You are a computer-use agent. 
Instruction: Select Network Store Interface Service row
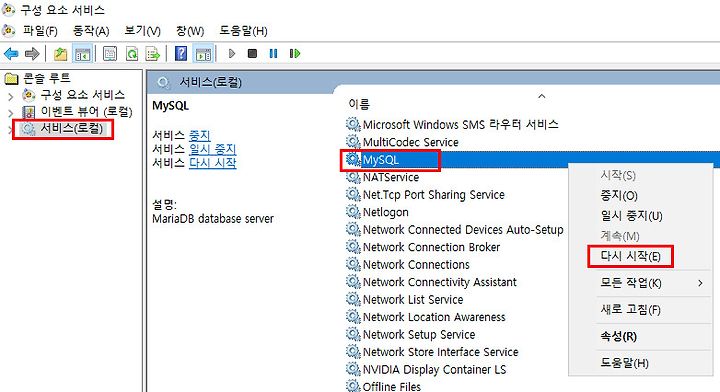440,352
